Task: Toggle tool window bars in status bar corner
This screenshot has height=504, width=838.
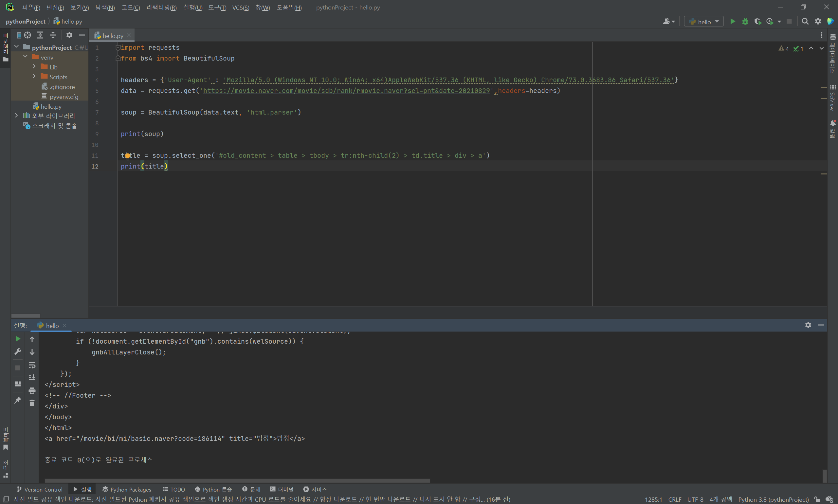Action: 6,499
